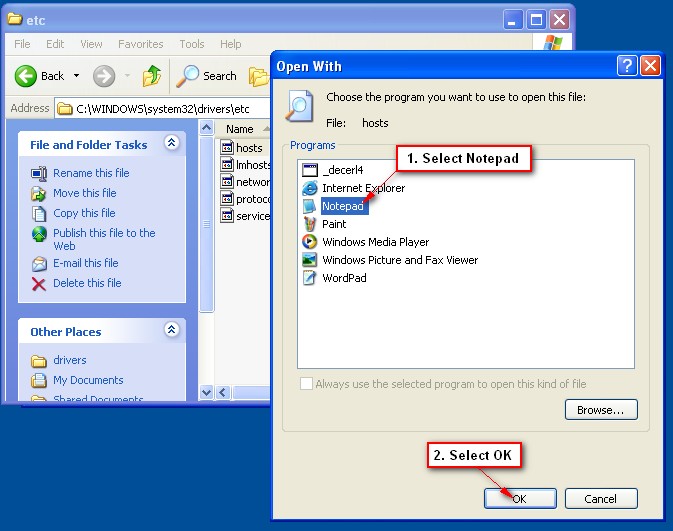Select Paint text in Programs list
The width and height of the screenshot is (673, 531).
(334, 224)
